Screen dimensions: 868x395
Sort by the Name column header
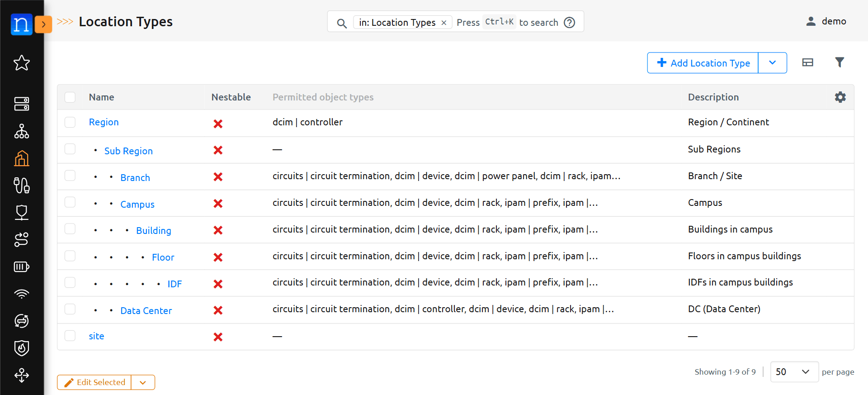coord(102,97)
